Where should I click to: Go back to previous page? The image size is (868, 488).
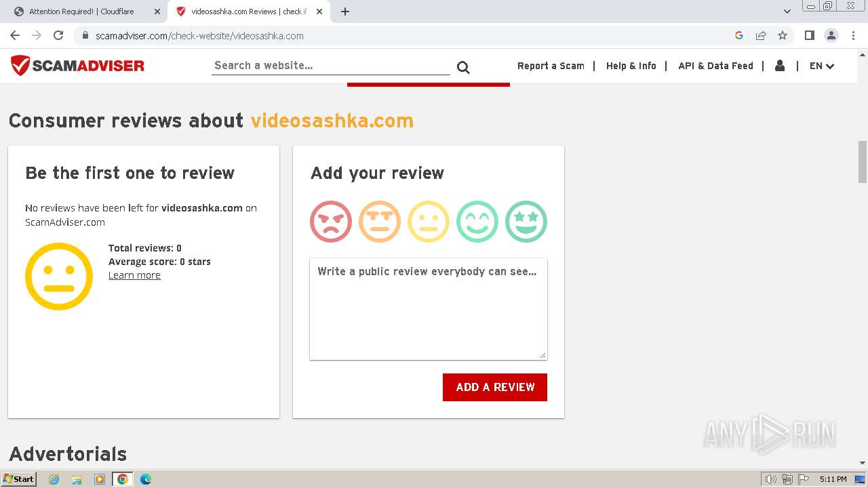click(15, 35)
